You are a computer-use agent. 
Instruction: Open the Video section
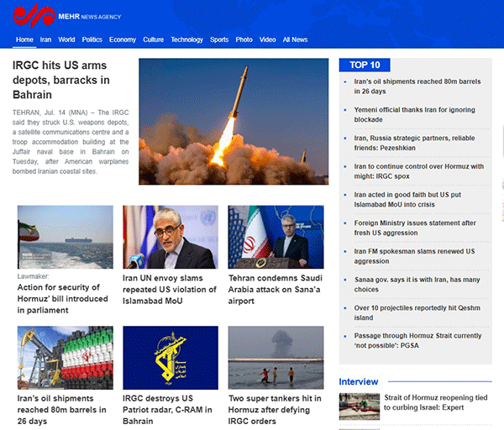pyautogui.click(x=267, y=39)
